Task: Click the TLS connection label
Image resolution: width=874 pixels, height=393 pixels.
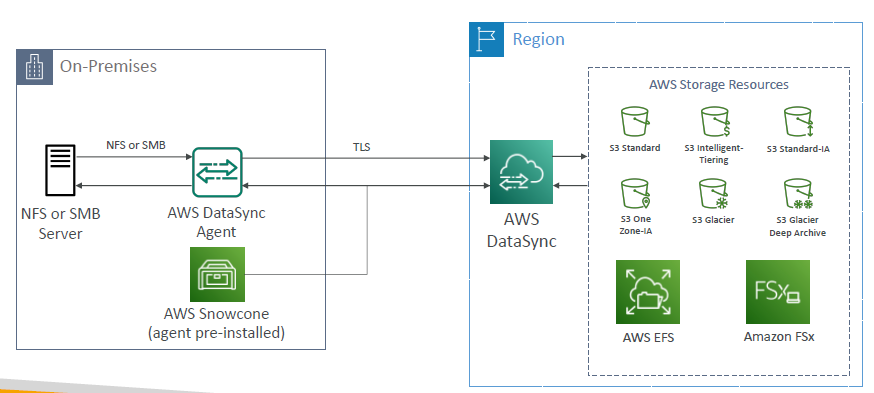Action: click(x=361, y=148)
